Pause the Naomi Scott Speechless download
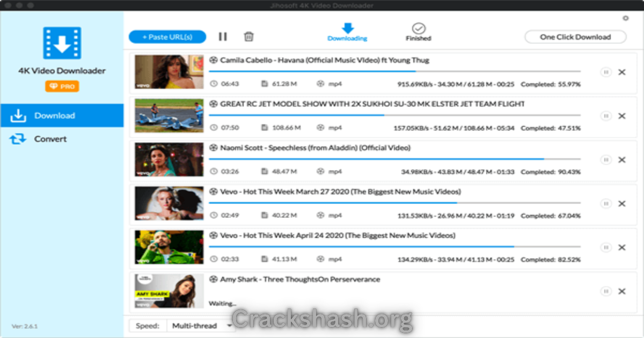 [x=606, y=160]
